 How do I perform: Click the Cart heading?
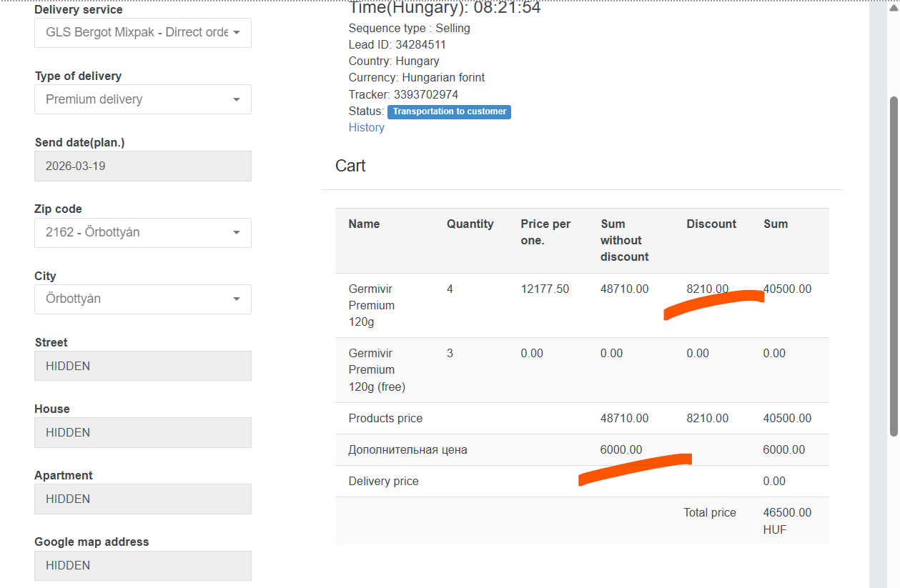pos(350,166)
